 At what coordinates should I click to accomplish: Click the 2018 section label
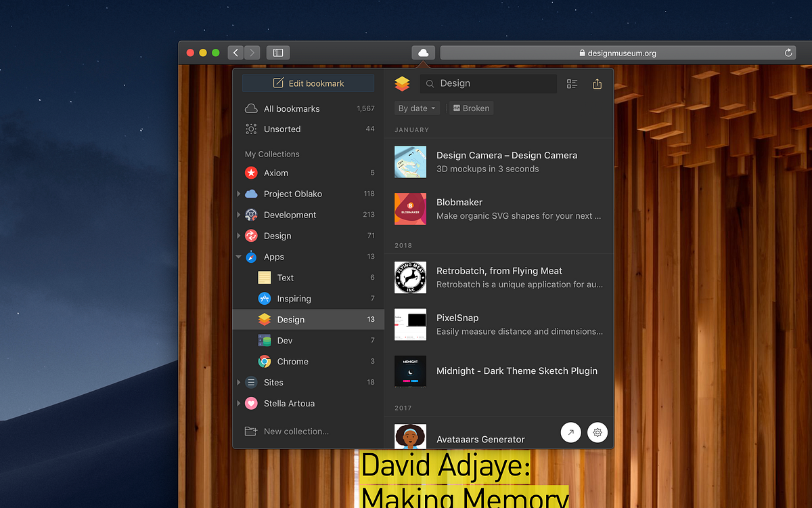tap(403, 245)
